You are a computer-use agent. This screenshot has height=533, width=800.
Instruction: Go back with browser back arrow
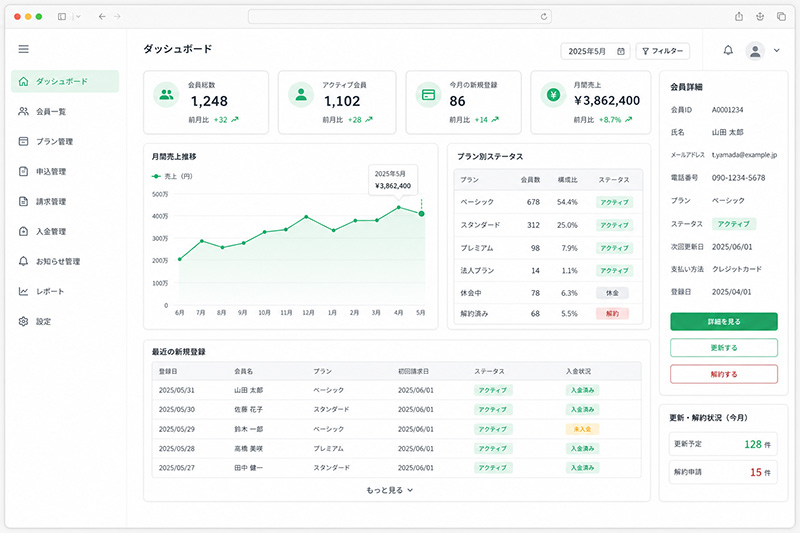(x=102, y=16)
